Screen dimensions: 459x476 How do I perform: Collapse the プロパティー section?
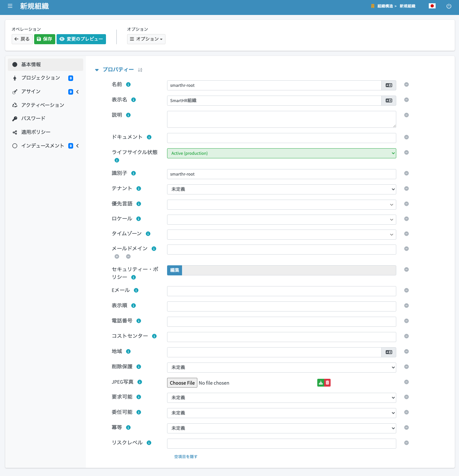pyautogui.click(x=97, y=70)
